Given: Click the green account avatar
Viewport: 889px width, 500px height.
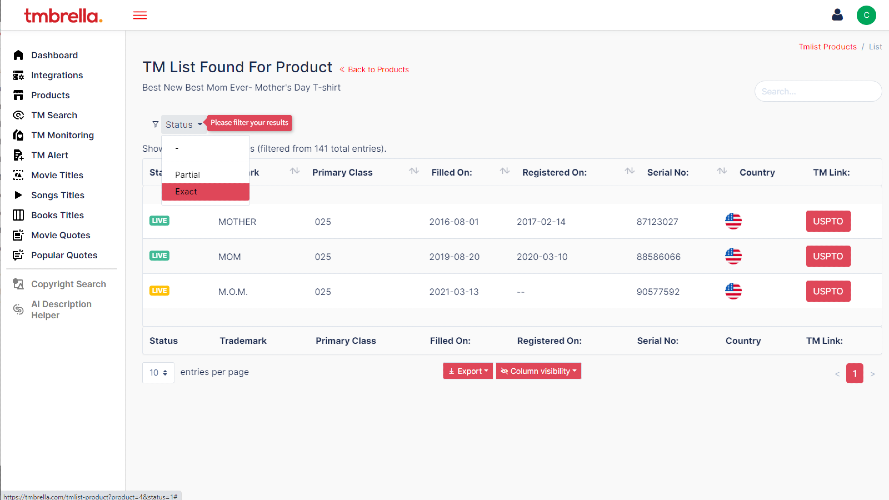Looking at the screenshot, I should 865,15.
